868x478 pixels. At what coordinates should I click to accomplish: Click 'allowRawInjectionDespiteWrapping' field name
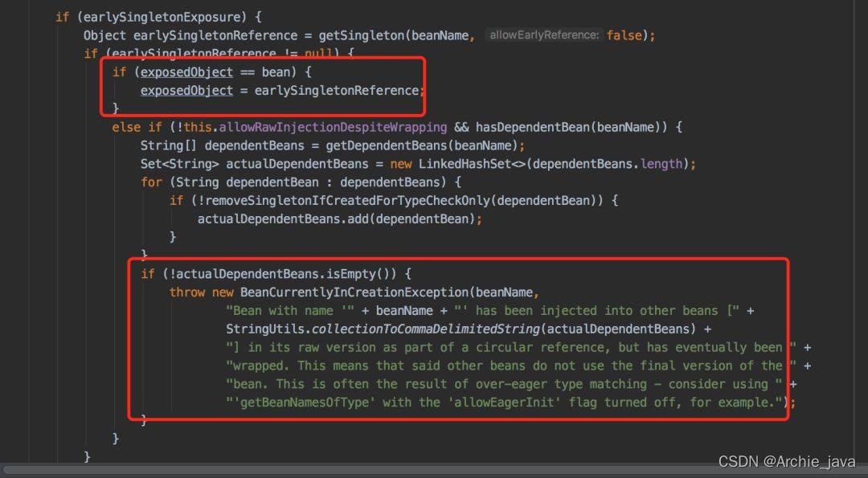(x=333, y=127)
